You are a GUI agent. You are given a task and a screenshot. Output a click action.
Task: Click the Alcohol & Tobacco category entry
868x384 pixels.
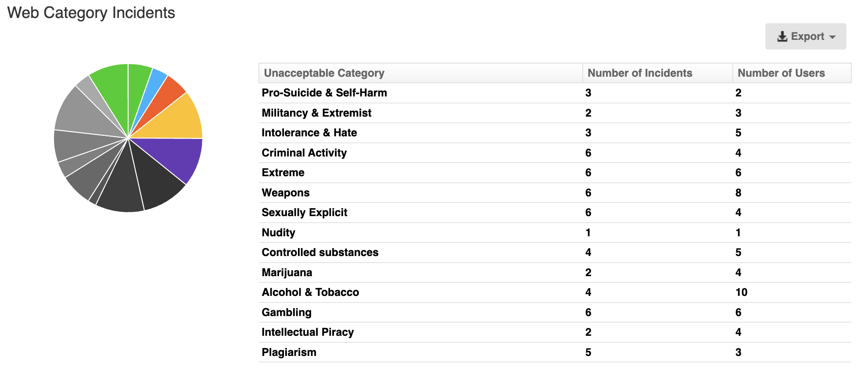(310, 292)
